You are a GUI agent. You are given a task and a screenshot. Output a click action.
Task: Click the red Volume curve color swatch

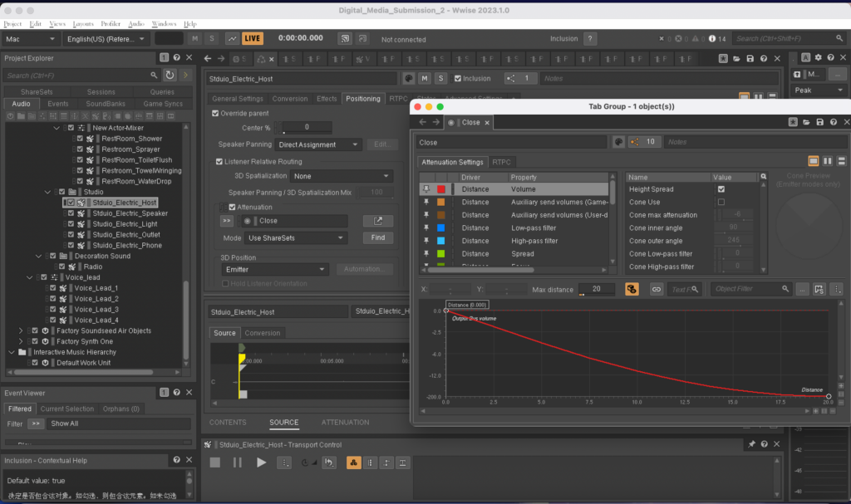click(441, 189)
